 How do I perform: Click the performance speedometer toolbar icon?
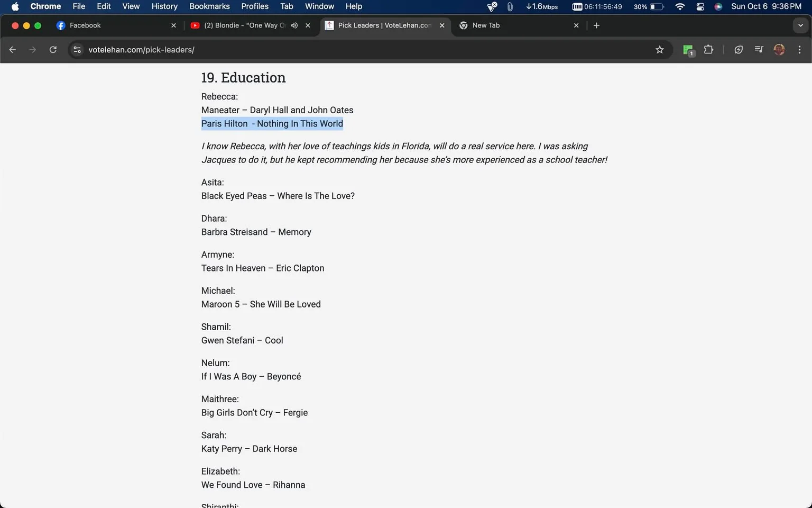click(x=739, y=50)
